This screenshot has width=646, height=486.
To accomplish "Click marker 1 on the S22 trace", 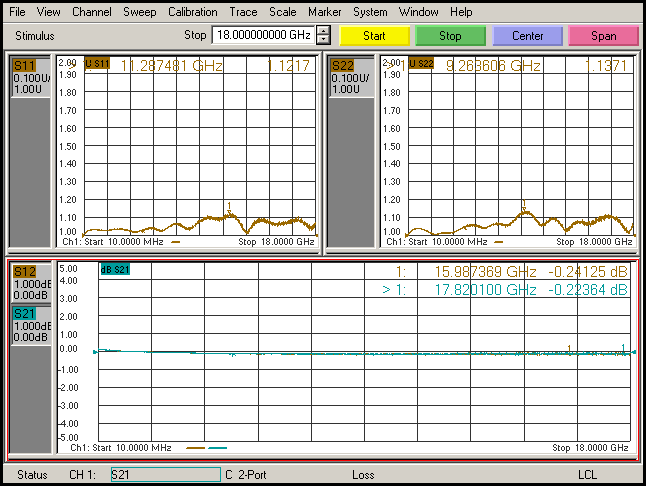I will pos(523,205).
